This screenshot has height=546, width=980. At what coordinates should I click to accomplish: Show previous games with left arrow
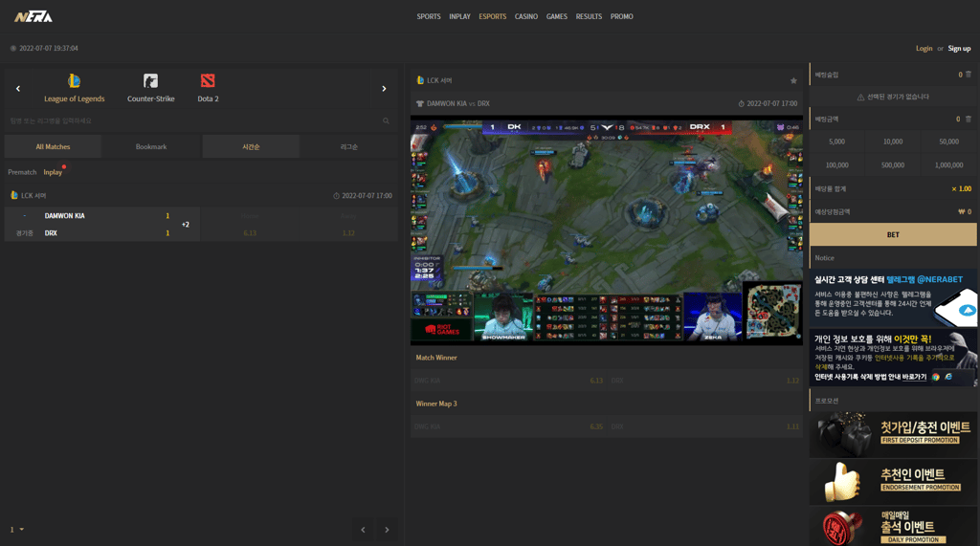point(18,89)
